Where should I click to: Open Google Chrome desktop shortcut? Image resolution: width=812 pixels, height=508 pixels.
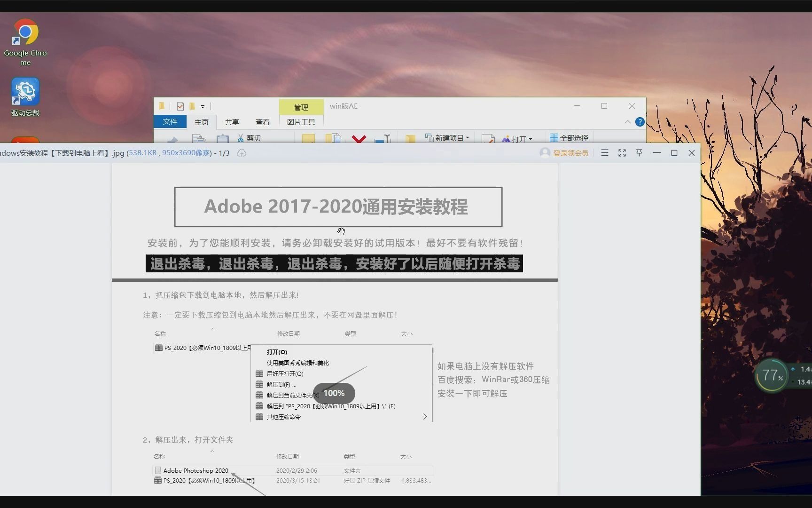pos(25,42)
